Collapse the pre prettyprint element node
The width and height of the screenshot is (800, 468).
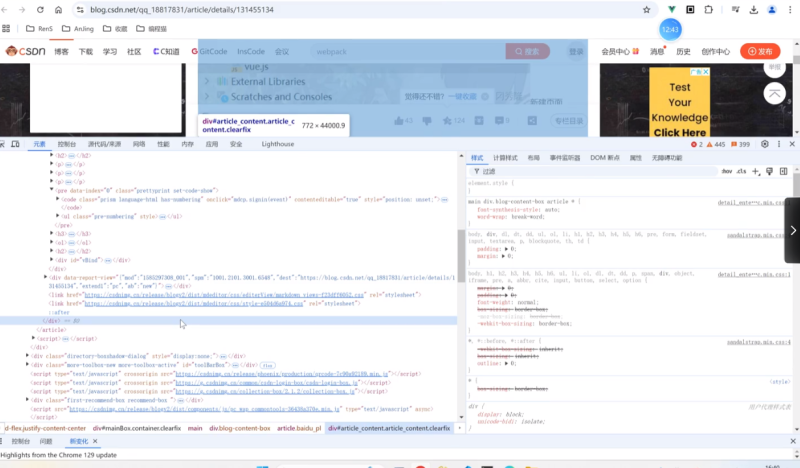52,189
